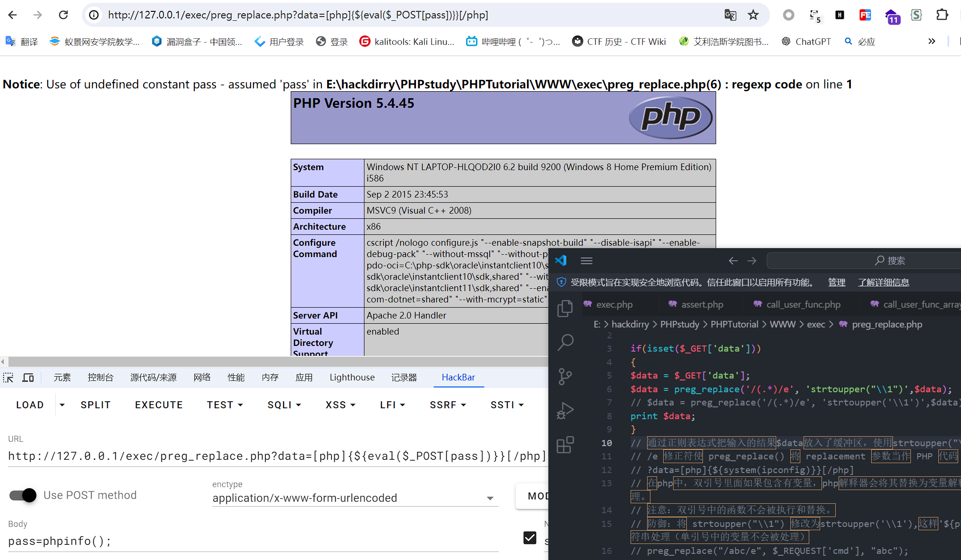This screenshot has height=560, width=961.
Task: Click the DevTools inspect element icon
Action: (9, 378)
